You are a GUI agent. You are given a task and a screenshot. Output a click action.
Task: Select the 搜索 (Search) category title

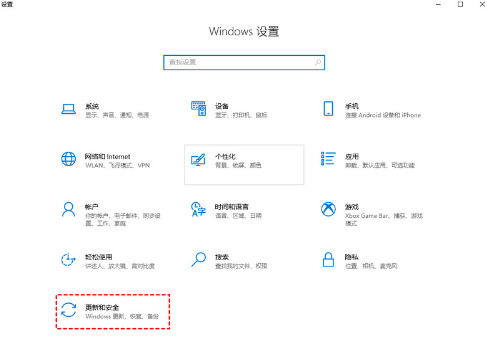point(222,257)
